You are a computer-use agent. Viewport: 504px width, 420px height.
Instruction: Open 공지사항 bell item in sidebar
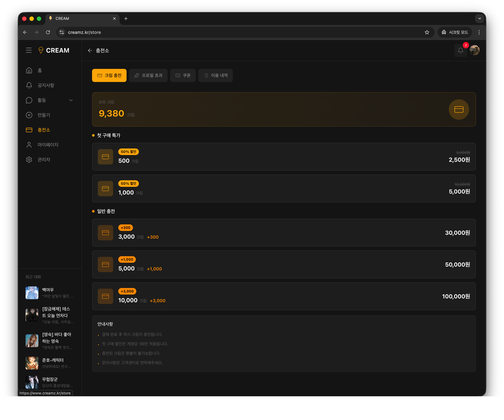[x=29, y=85]
